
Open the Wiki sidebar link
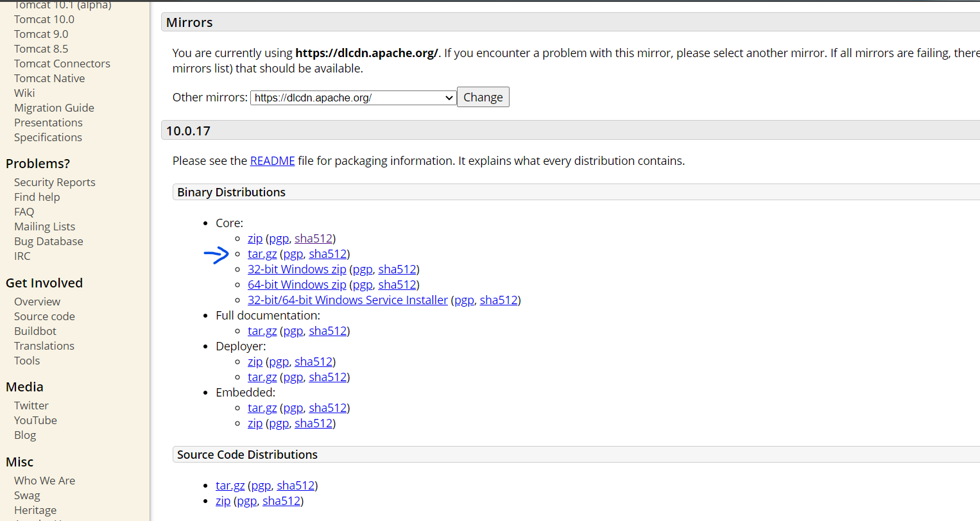(x=24, y=93)
